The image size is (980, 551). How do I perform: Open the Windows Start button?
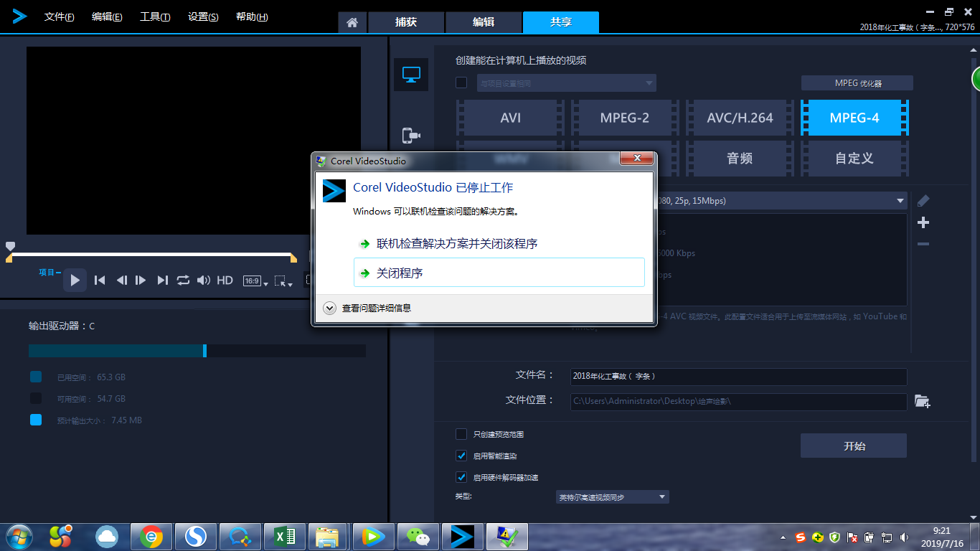(19, 536)
